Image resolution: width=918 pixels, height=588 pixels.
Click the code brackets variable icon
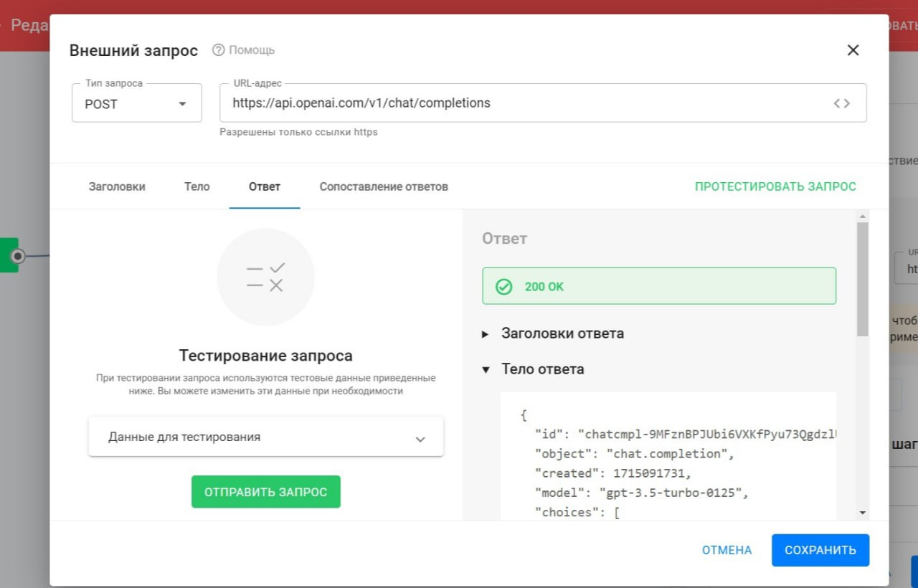pyautogui.click(x=841, y=103)
